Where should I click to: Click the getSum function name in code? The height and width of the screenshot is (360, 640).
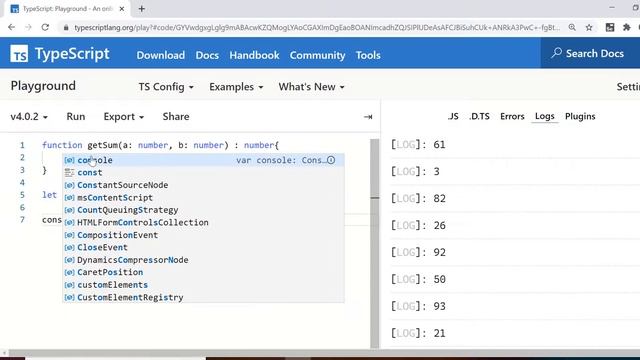tap(102, 145)
